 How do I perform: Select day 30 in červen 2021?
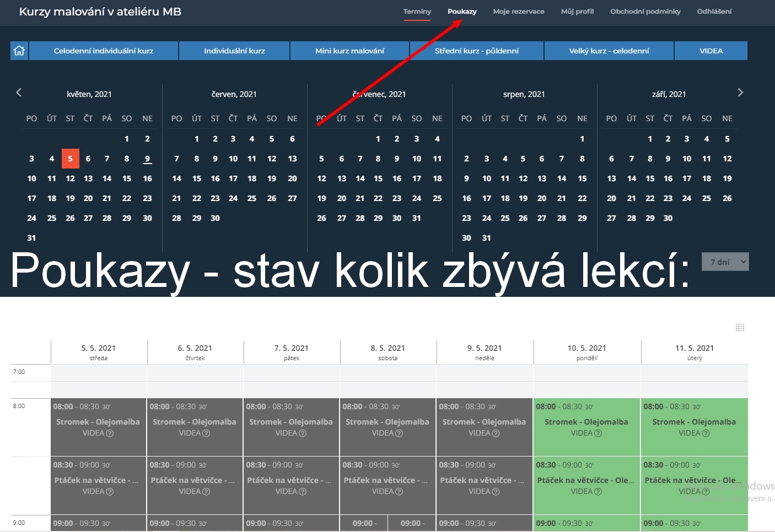[215, 218]
